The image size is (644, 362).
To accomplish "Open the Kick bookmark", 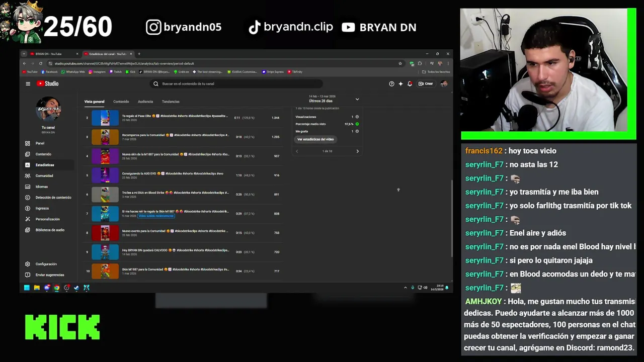I will (x=130, y=72).
